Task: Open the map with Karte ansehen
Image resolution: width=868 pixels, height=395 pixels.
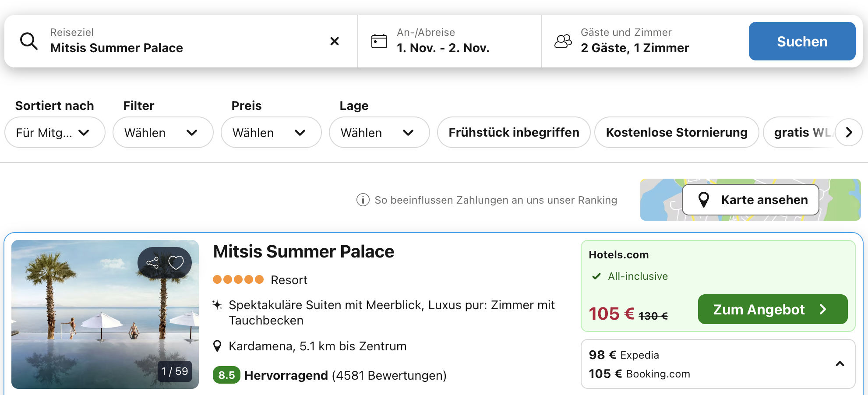Action: pyautogui.click(x=750, y=200)
